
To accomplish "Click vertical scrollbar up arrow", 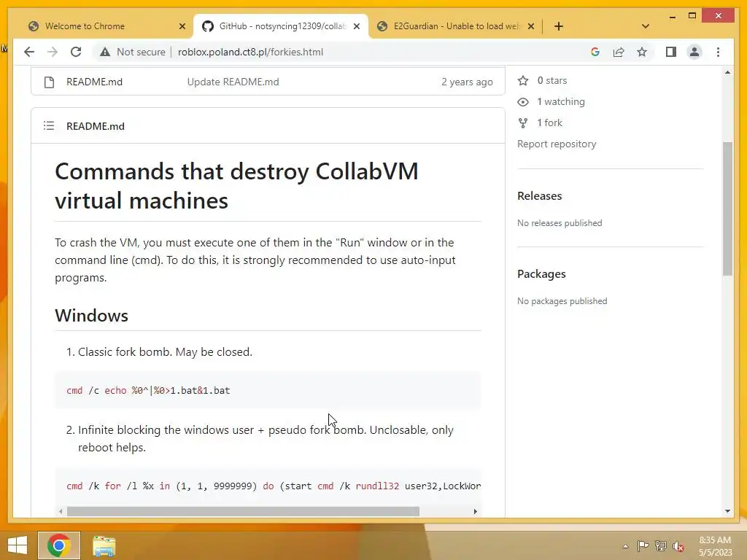I will (727, 72).
